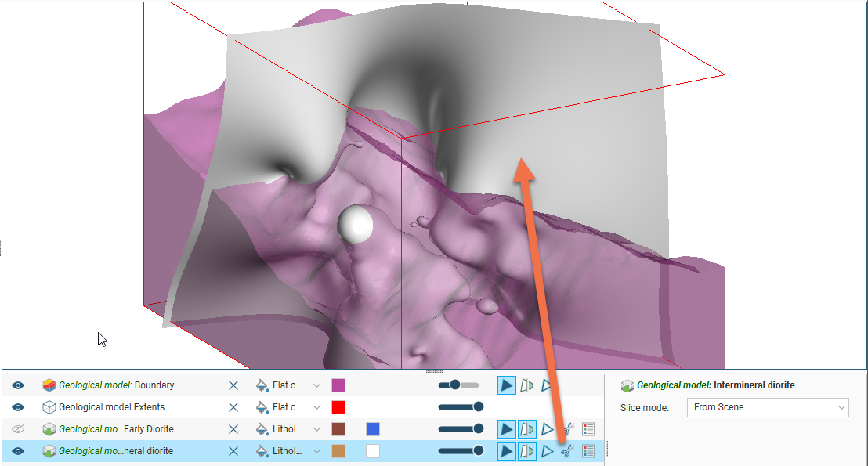The width and height of the screenshot is (868, 466).
Task: Expand the Early Diorite Lithology dropdown
Action: pyautogui.click(x=316, y=429)
